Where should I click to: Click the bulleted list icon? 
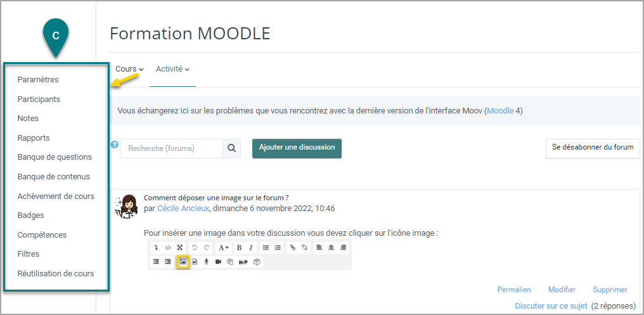click(x=266, y=248)
